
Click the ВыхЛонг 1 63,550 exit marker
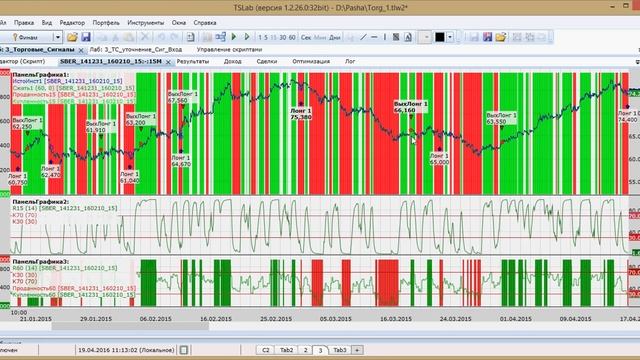(502, 119)
